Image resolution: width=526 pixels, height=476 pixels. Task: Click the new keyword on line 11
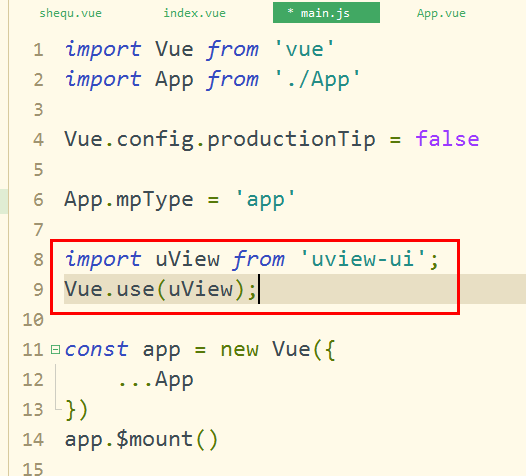[239, 350]
